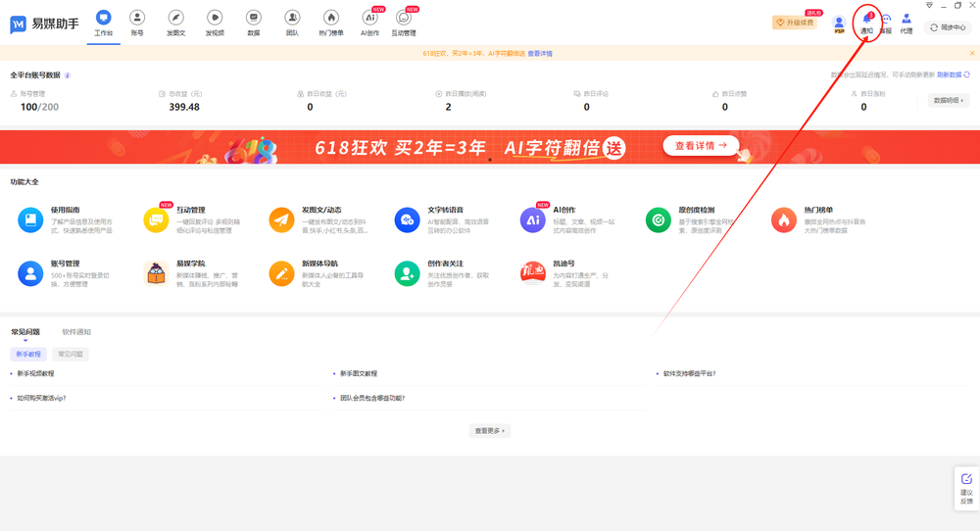The width and height of the screenshot is (980, 531).
Task: Click the 100/200 account count value
Action: [39, 107]
